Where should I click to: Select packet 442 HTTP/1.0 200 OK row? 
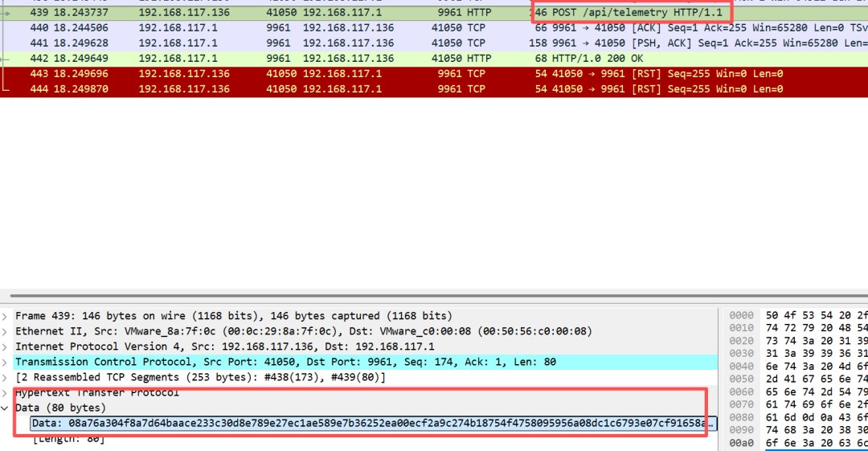click(x=434, y=58)
